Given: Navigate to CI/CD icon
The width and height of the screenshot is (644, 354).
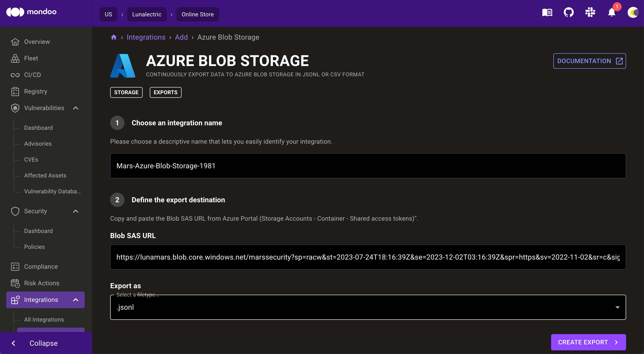Looking at the screenshot, I should 14,74.
